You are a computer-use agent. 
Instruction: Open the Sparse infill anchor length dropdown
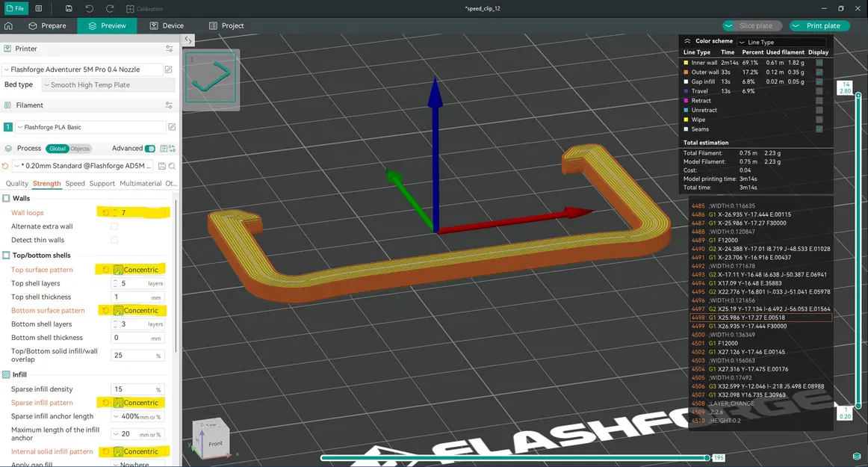click(137, 417)
